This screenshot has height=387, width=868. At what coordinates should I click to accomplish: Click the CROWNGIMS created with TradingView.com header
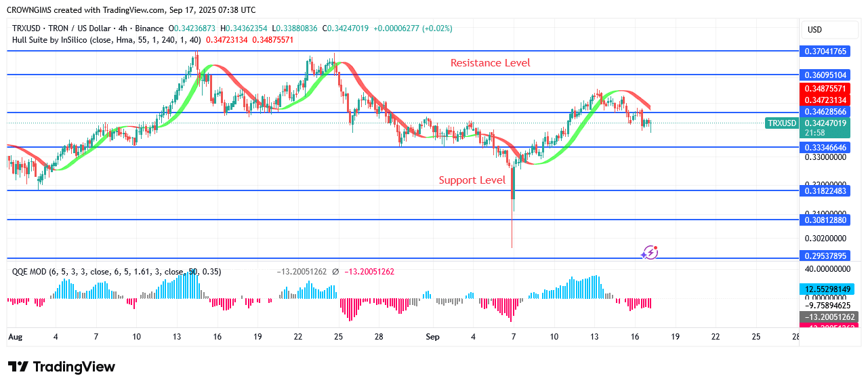[132, 9]
